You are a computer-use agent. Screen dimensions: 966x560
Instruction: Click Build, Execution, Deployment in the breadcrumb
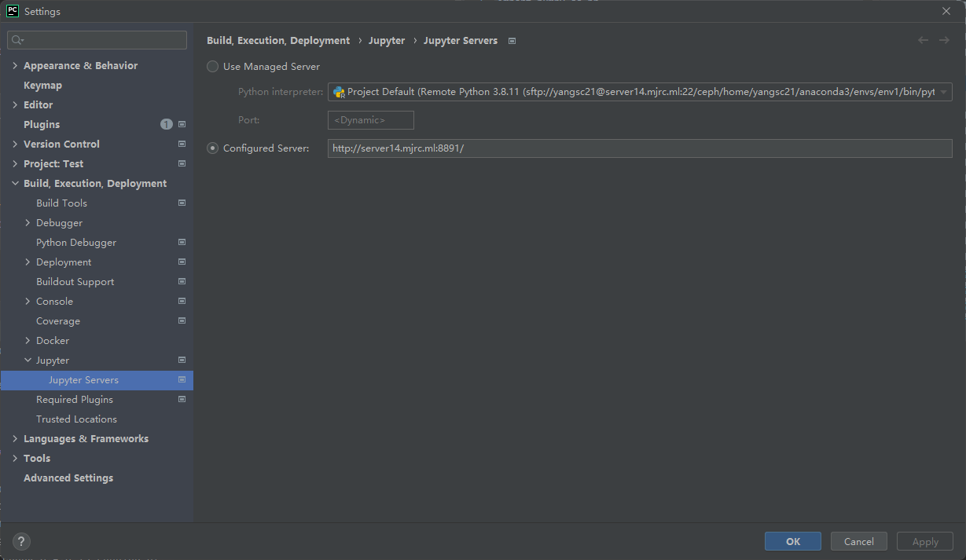click(x=278, y=40)
